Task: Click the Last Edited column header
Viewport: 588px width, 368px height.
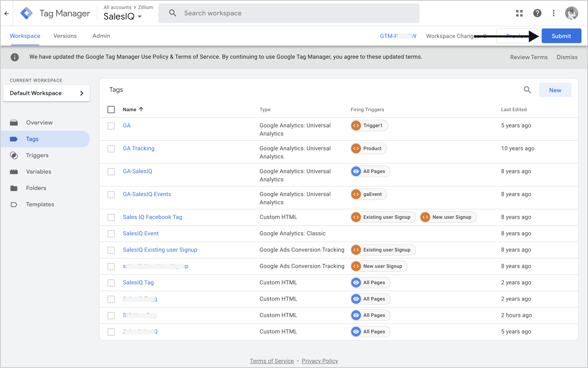Action: click(x=514, y=110)
